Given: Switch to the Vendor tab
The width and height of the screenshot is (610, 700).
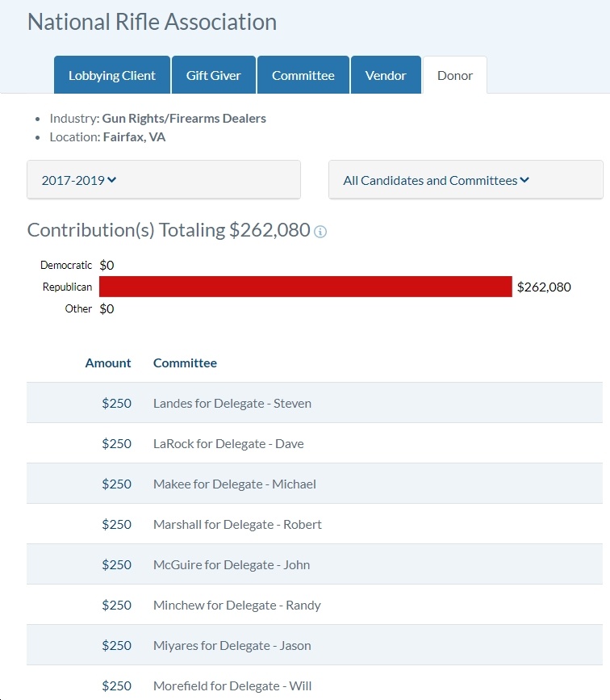Looking at the screenshot, I should click(x=386, y=75).
